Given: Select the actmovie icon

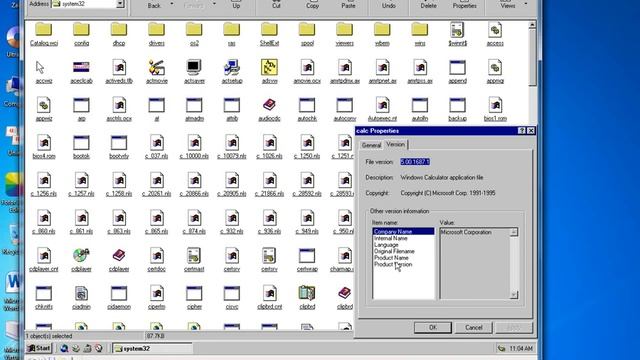Looking at the screenshot, I should point(156,67).
